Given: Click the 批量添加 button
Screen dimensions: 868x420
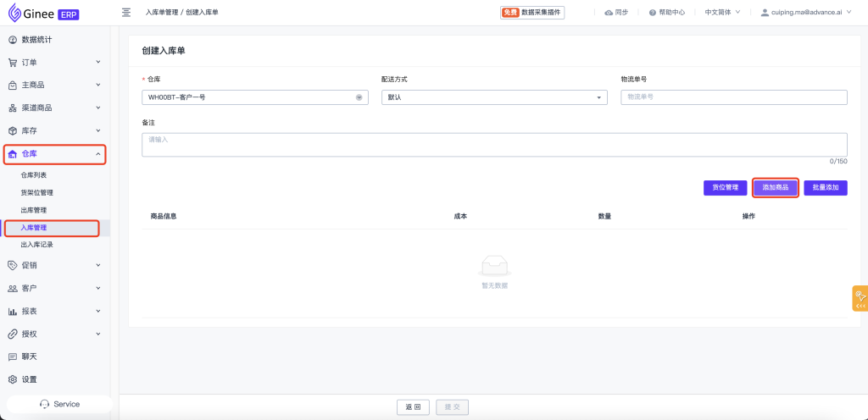Looking at the screenshot, I should (x=825, y=188).
